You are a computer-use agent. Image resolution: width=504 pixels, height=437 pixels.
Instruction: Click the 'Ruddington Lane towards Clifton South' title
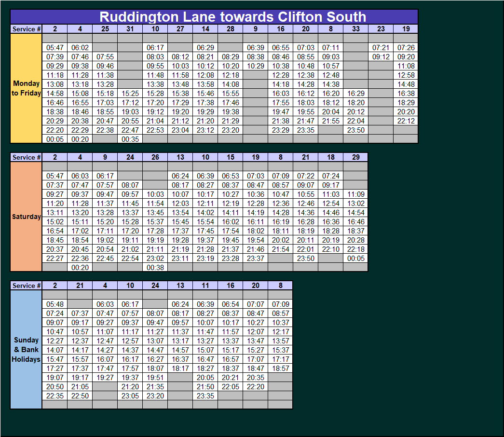point(233,17)
